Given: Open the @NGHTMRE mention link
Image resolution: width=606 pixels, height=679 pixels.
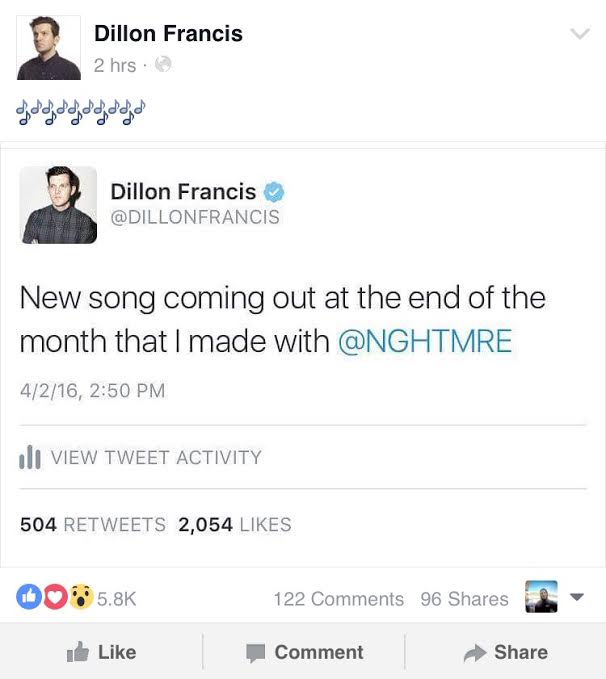Looking at the screenshot, I should [x=425, y=341].
